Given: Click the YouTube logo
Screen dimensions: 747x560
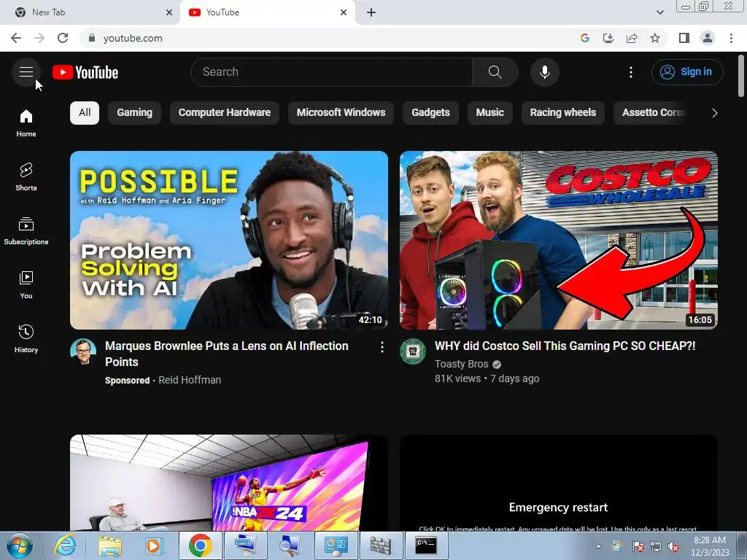Looking at the screenshot, I should click(x=85, y=72).
